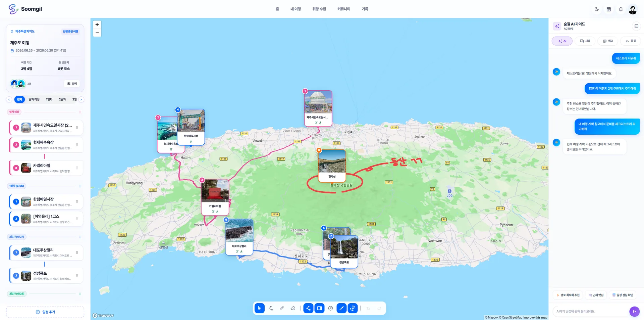Collapse the 숨길 AI 가이드 side panel
This screenshot has height=320, width=644.
pyautogui.click(x=636, y=26)
